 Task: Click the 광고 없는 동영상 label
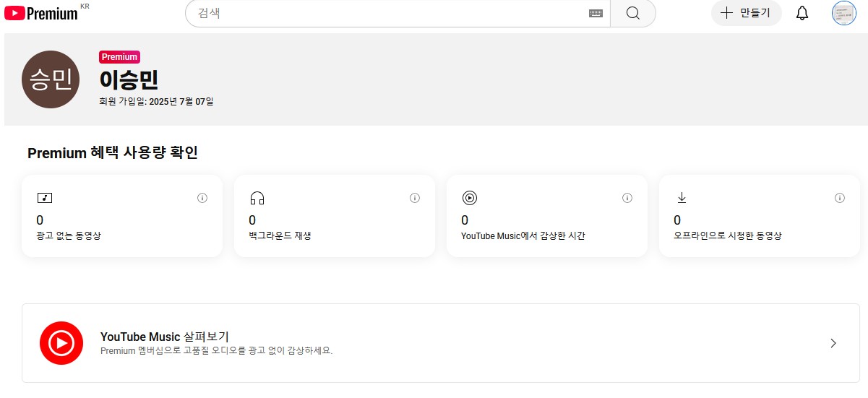tap(69, 235)
